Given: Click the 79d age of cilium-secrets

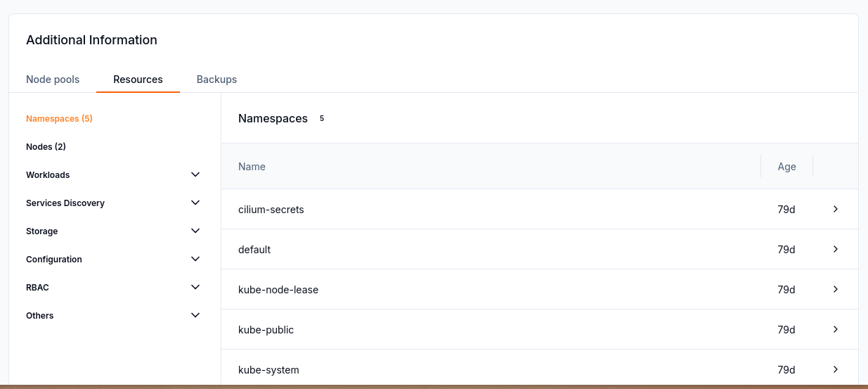Looking at the screenshot, I should 786,210.
